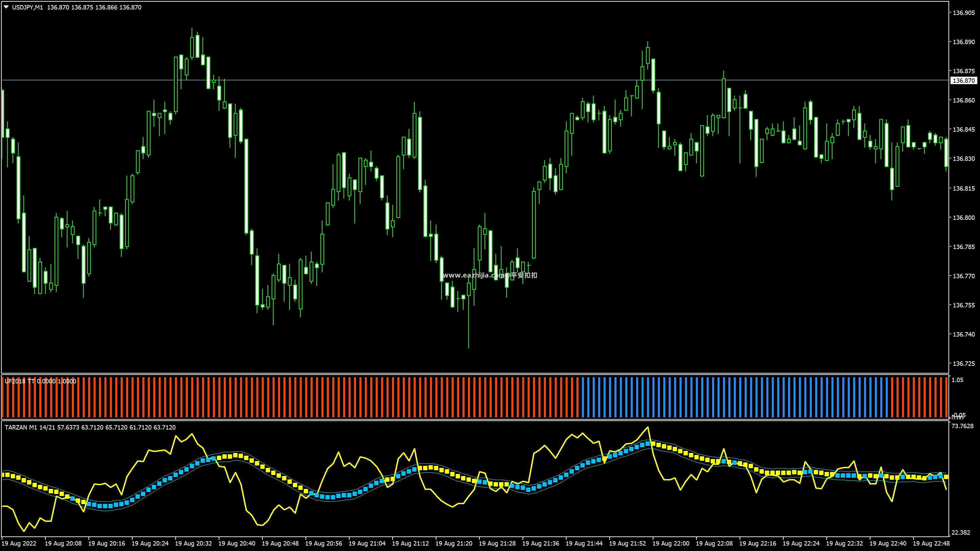
Task: Click the 136.875 price axis label
Action: pyautogui.click(x=964, y=71)
